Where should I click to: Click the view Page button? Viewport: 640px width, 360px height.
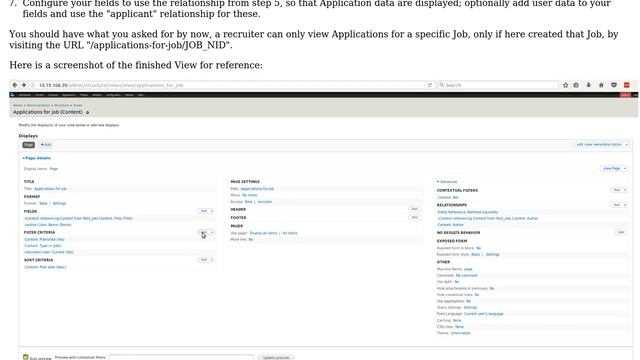pos(611,168)
